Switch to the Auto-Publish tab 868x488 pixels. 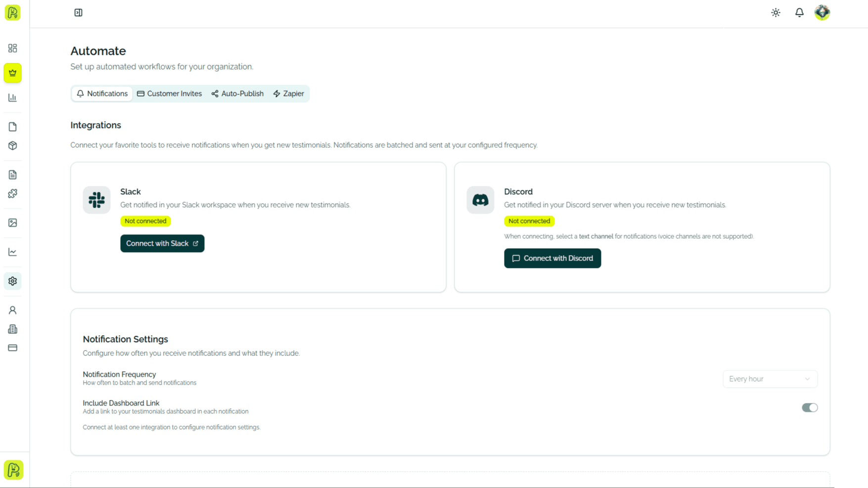point(237,93)
